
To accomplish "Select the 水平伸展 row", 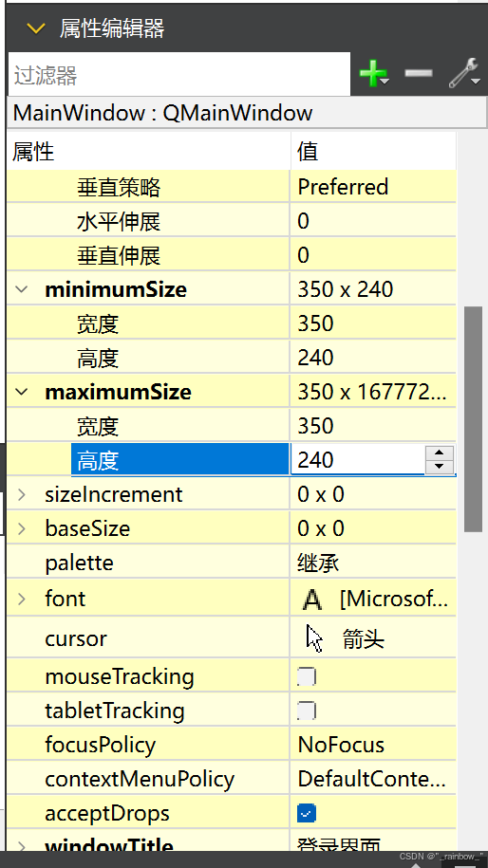I will pyautogui.click(x=232, y=221).
